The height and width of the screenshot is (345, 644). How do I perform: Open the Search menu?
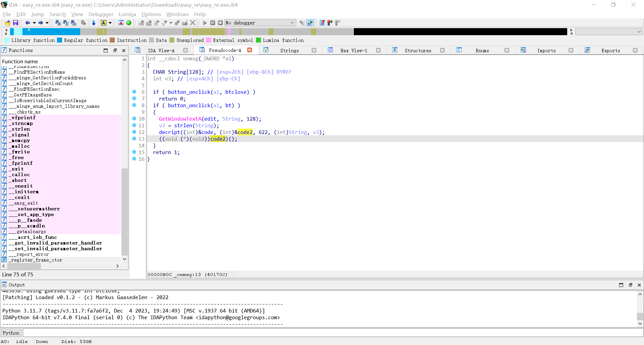(x=58, y=14)
